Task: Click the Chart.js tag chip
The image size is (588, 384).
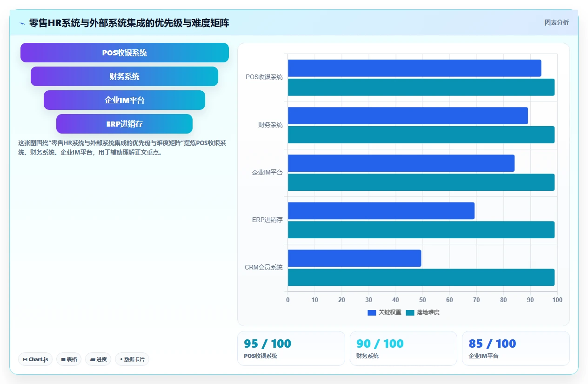Action: pos(35,359)
